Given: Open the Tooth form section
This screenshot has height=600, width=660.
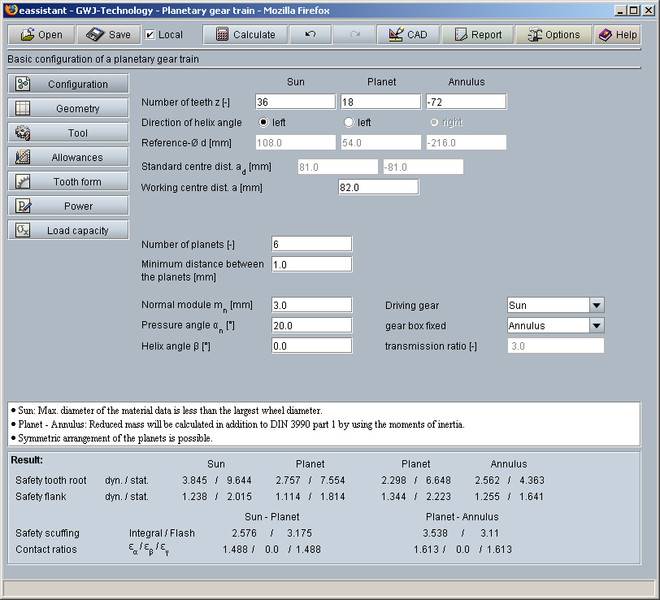Looking at the screenshot, I should pos(68,182).
